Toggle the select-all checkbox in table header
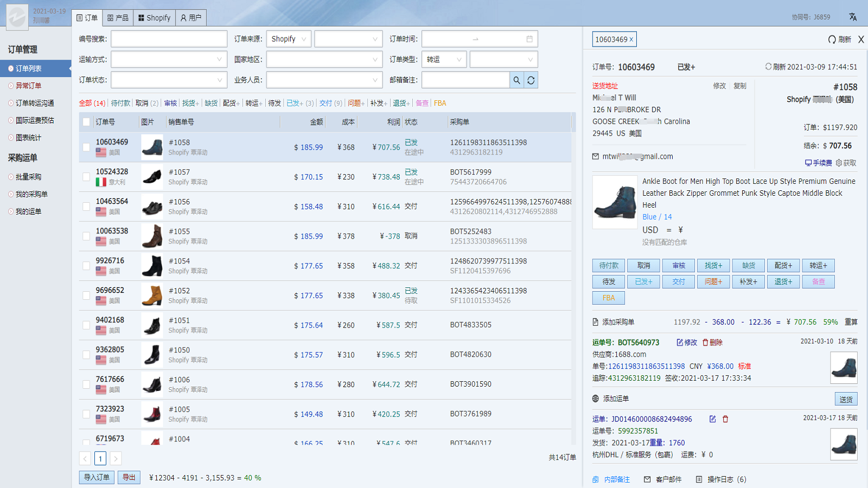Viewport: 868px width, 488px height. [86, 122]
